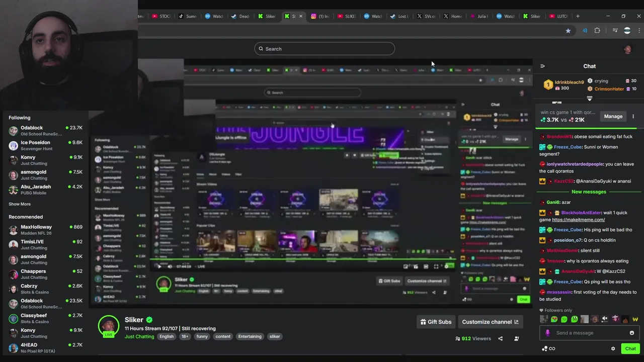Click the Gift Subs button

click(x=435, y=322)
